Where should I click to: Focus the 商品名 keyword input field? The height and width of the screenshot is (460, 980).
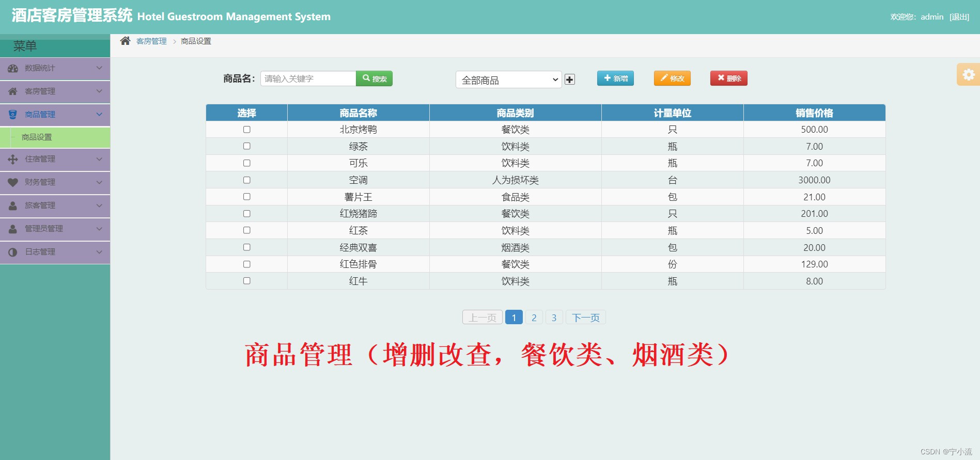point(308,78)
